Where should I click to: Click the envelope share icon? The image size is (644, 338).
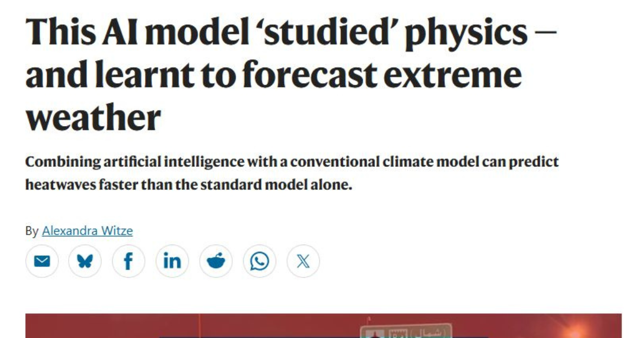tap(43, 261)
